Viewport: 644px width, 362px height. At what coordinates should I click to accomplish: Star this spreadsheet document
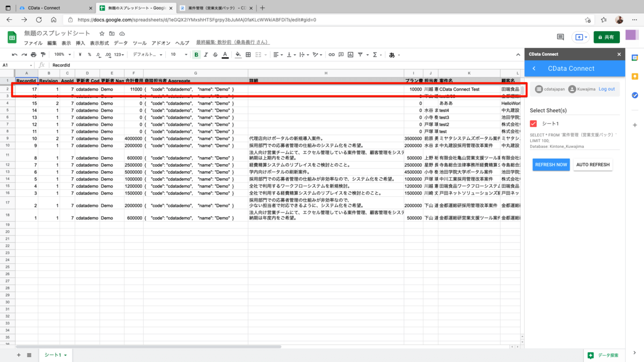102,33
